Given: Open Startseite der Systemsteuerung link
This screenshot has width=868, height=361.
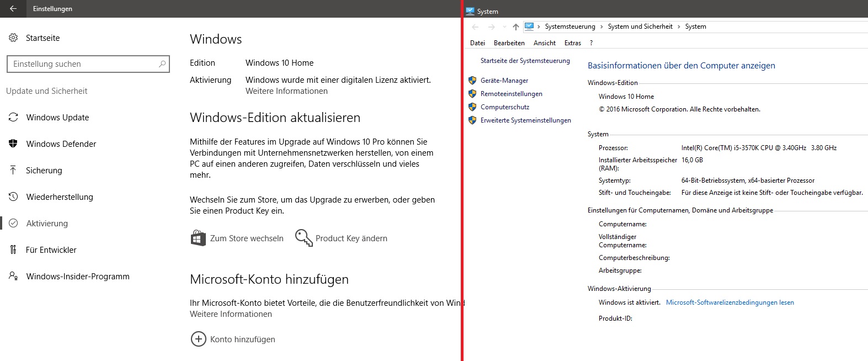Looking at the screenshot, I should coord(525,61).
